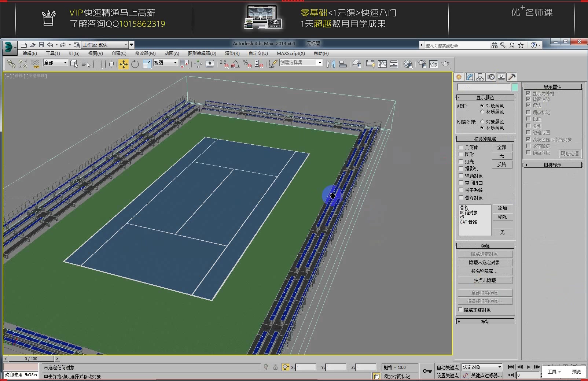Open the 渲染(R) menu
This screenshot has width=588, height=381.
pyautogui.click(x=232, y=53)
